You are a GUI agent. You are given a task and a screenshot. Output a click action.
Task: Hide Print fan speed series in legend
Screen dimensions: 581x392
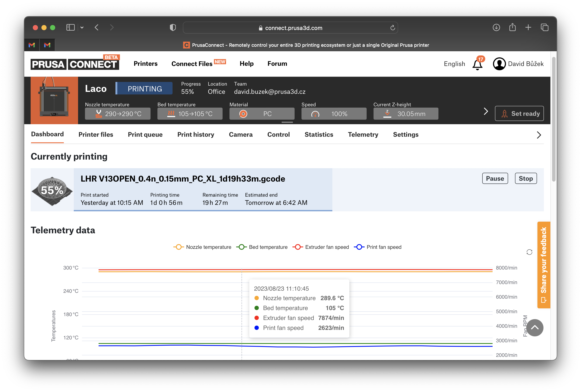[x=377, y=247]
